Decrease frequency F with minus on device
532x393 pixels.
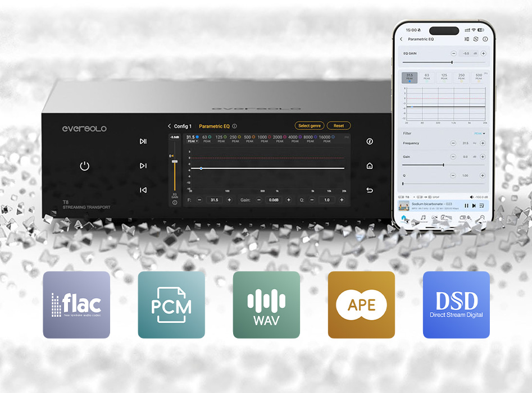199,200
